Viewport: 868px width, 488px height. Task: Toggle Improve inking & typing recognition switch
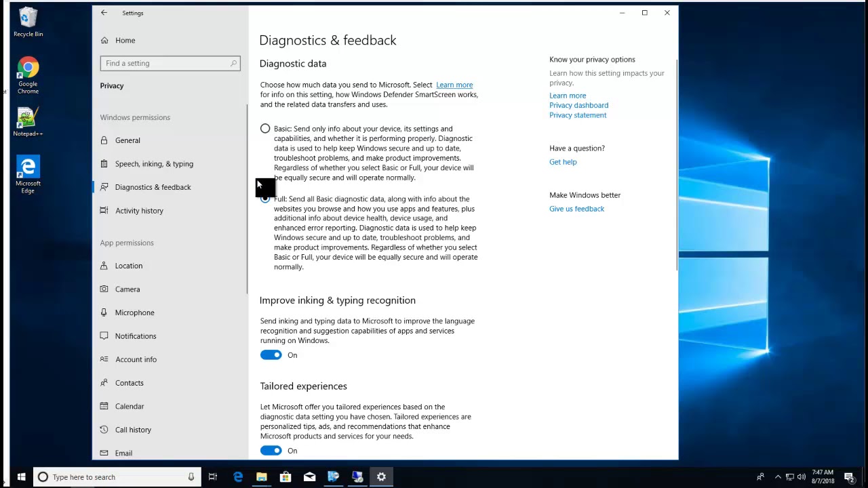coord(271,355)
